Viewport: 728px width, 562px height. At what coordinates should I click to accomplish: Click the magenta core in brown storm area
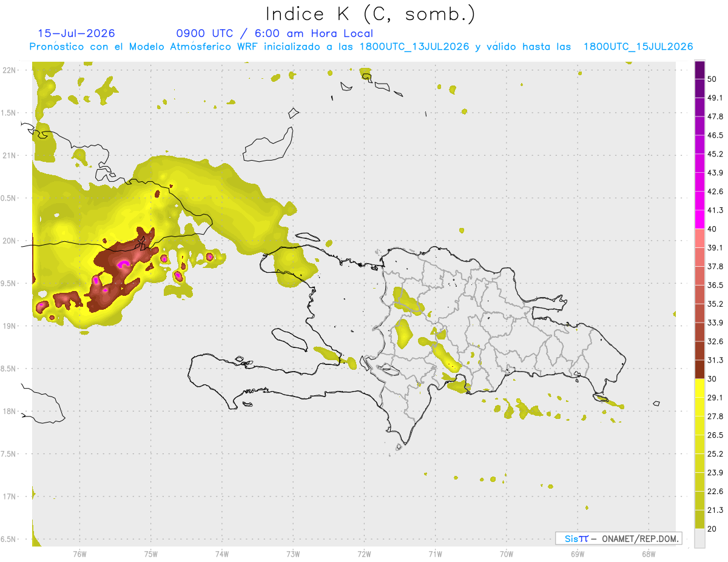click(x=124, y=264)
